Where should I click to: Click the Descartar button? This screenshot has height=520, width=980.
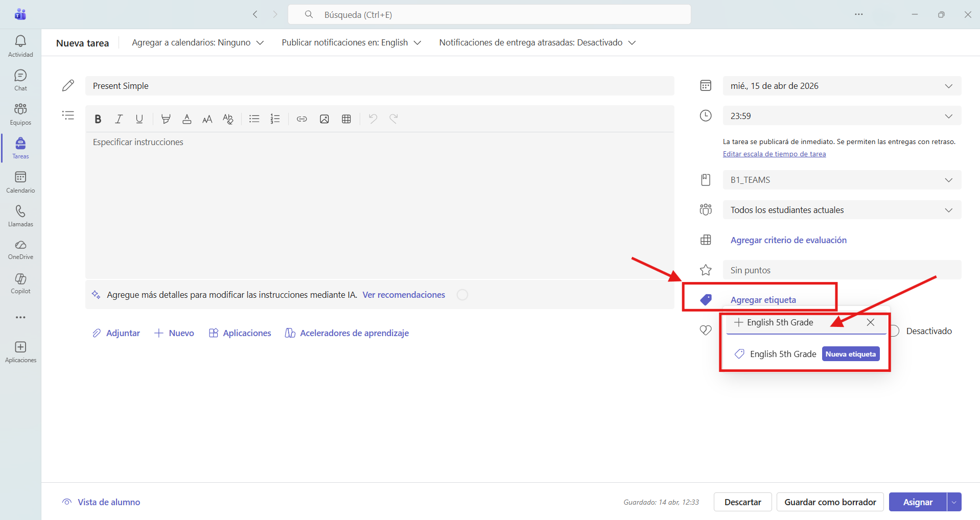(x=743, y=502)
